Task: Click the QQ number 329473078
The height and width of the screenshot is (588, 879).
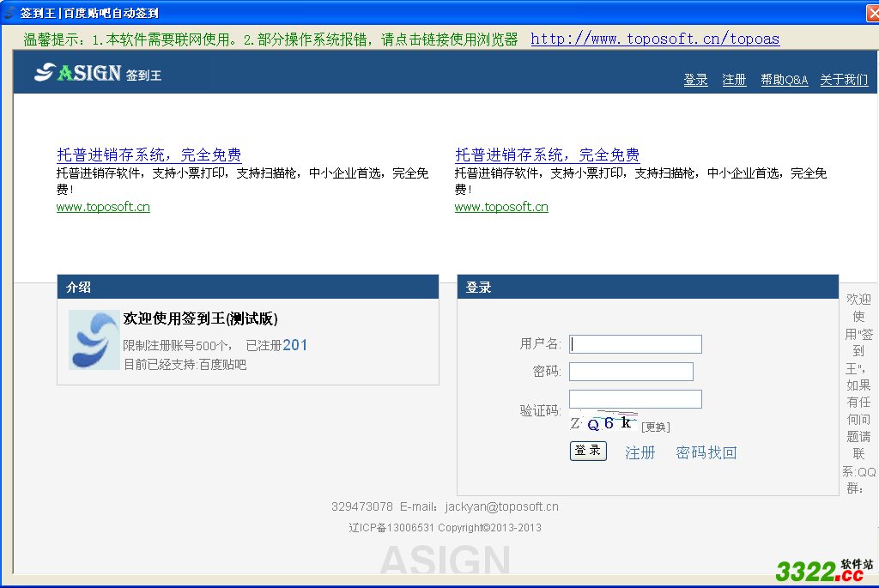Action: click(x=361, y=506)
